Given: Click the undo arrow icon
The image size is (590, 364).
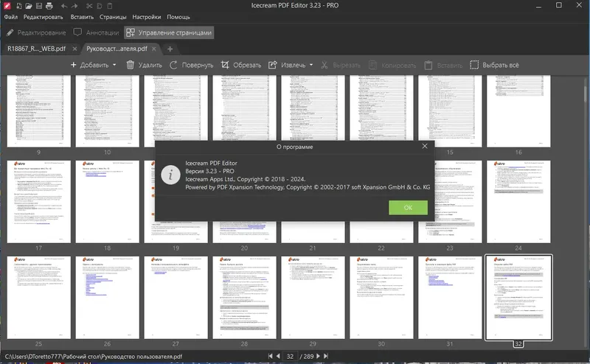Looking at the screenshot, I should [64, 6].
